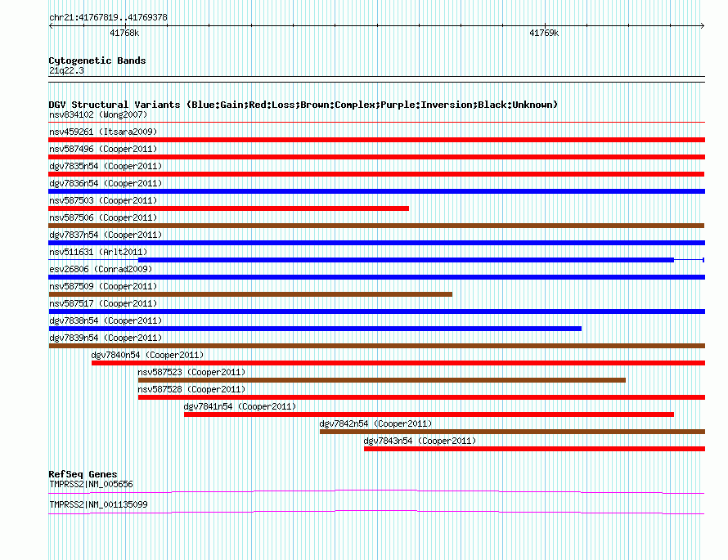Viewport: 728px width, 560px height.
Task: Click the brown bar of nsv587509
Action: coord(250,294)
